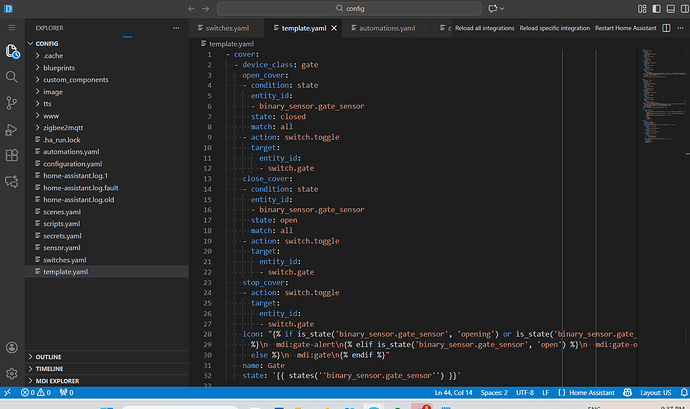
Task: Open Copilot status icon in status bar
Action: click(628, 392)
